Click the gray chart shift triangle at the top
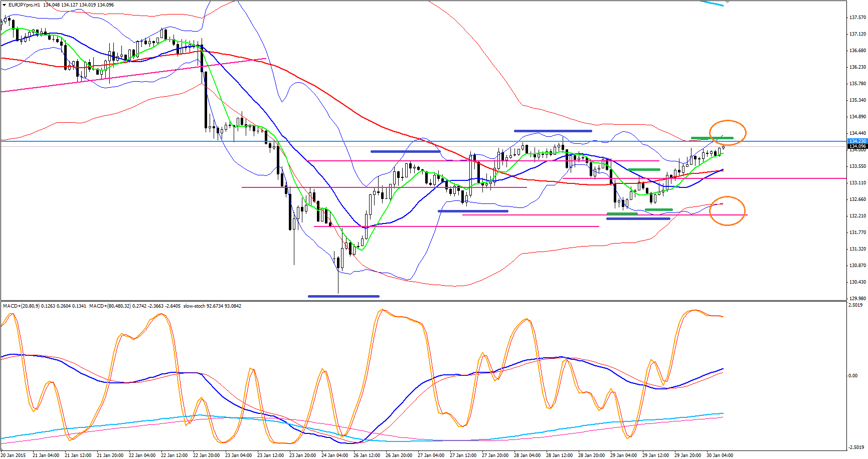This screenshot has width=868, height=459. pyautogui.click(x=727, y=3)
